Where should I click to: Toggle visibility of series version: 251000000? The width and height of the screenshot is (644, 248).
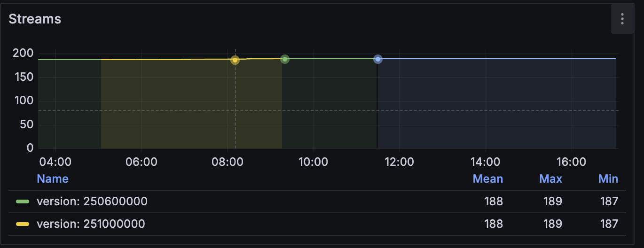tap(91, 224)
